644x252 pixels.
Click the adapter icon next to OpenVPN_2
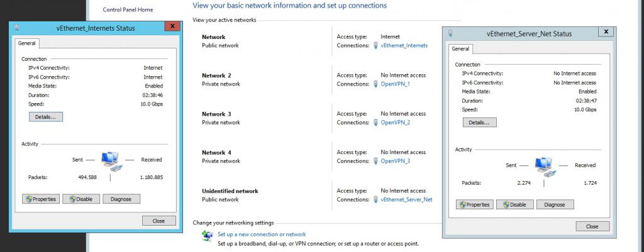pyautogui.click(x=375, y=123)
